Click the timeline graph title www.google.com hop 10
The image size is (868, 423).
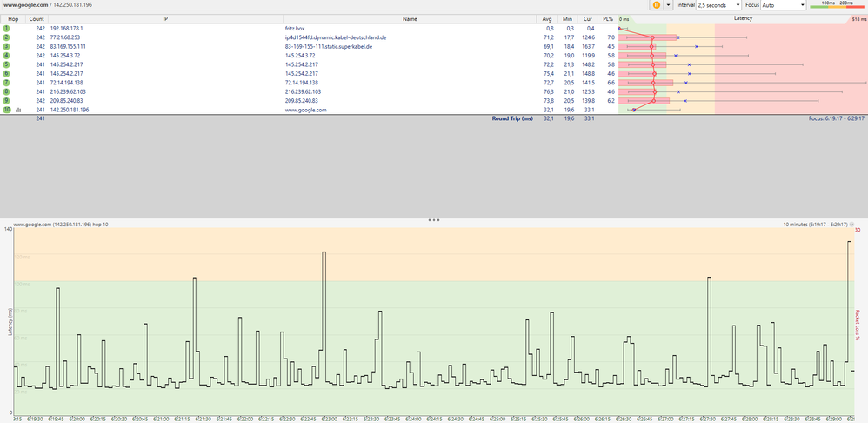[61, 225]
